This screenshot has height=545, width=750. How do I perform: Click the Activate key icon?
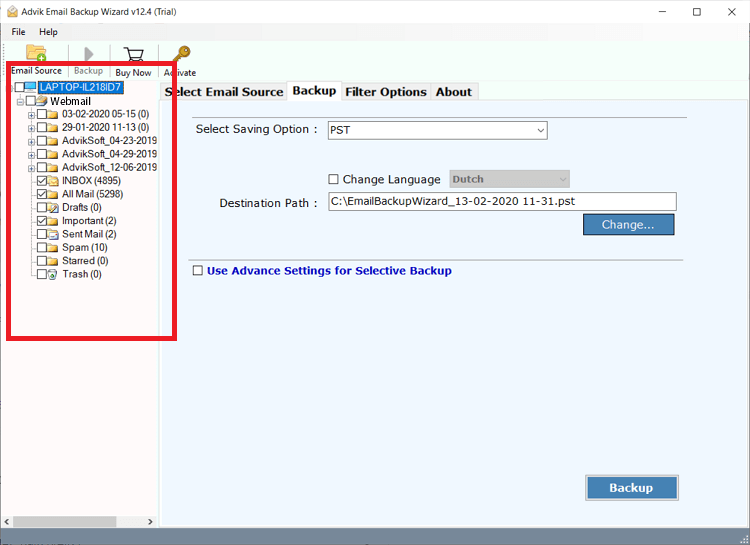(182, 54)
